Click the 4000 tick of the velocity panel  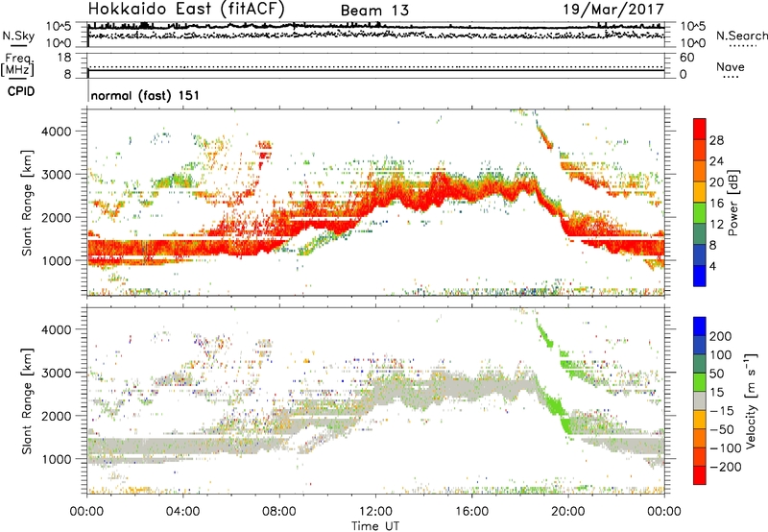click(x=56, y=329)
